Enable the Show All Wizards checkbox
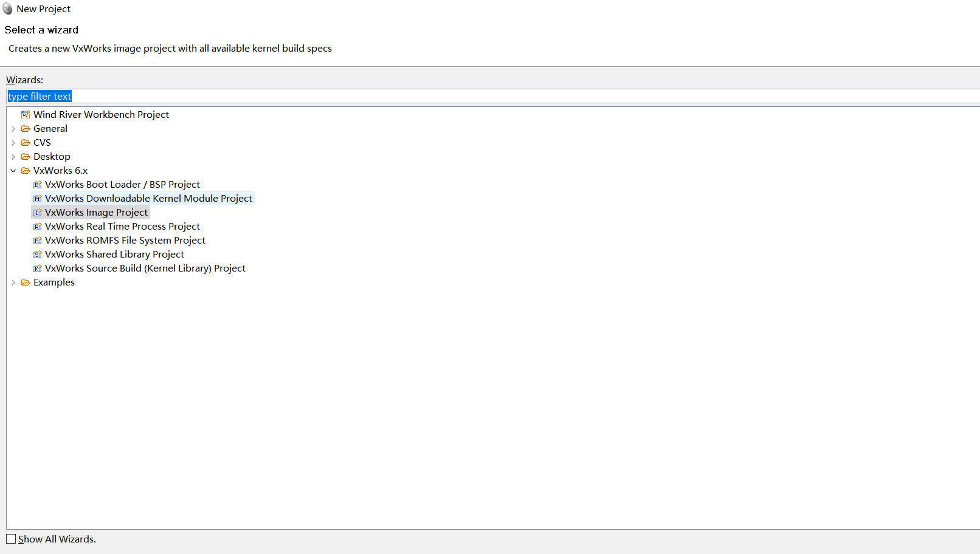Image resolution: width=980 pixels, height=554 pixels. 11,539
